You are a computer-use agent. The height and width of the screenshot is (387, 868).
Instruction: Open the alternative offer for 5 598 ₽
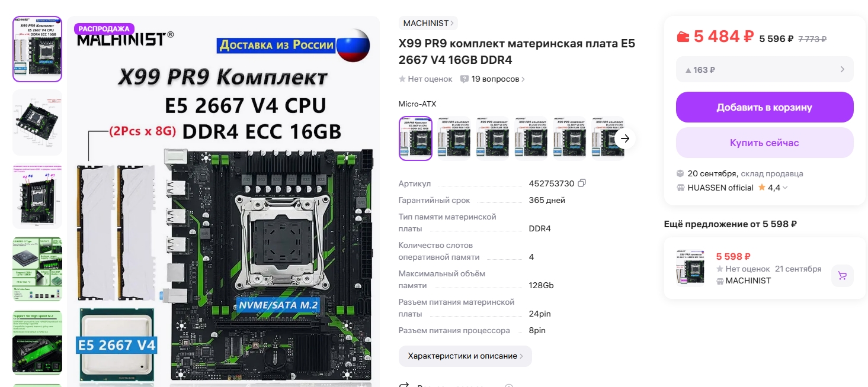[x=765, y=269]
